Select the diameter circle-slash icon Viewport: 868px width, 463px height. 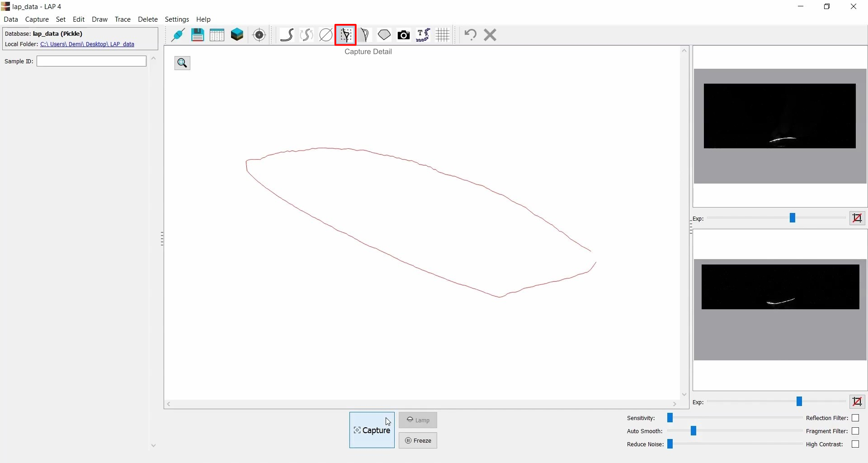coord(326,35)
